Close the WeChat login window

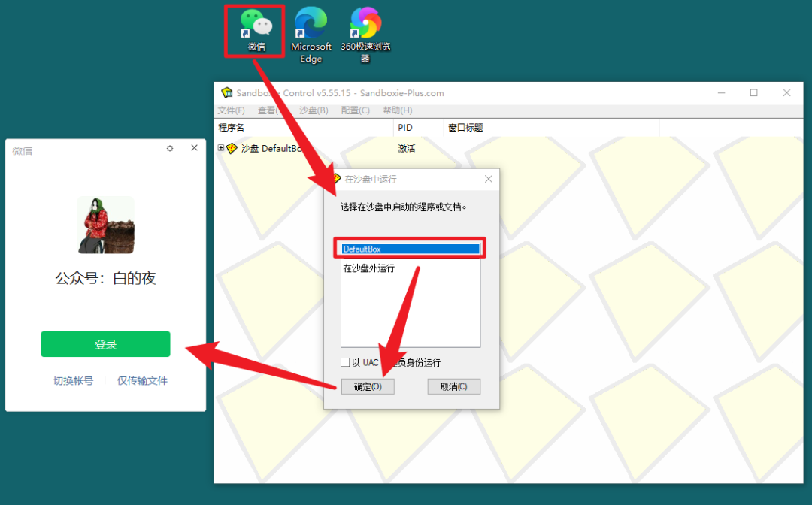point(194,149)
